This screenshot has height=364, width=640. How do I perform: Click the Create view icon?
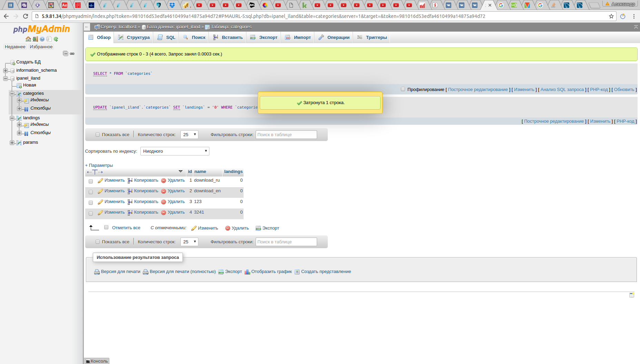coord(297,272)
